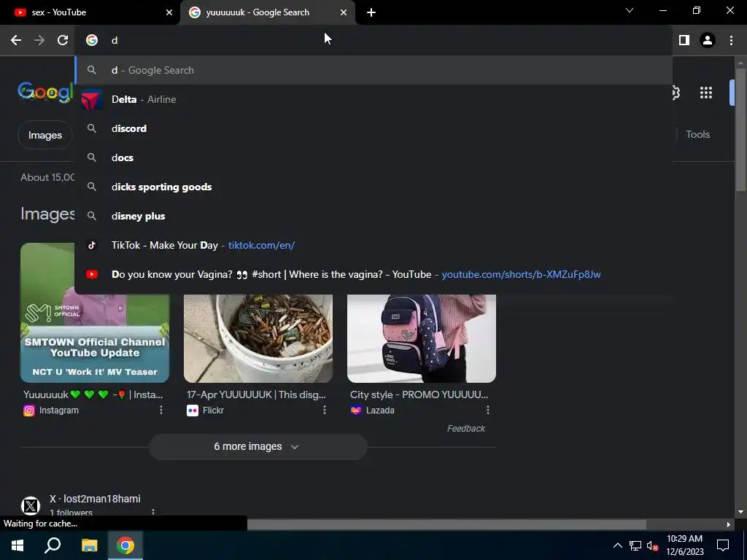Open the TikTok - Make Your Day suggestion
This screenshot has width=747, height=560.
click(x=373, y=245)
